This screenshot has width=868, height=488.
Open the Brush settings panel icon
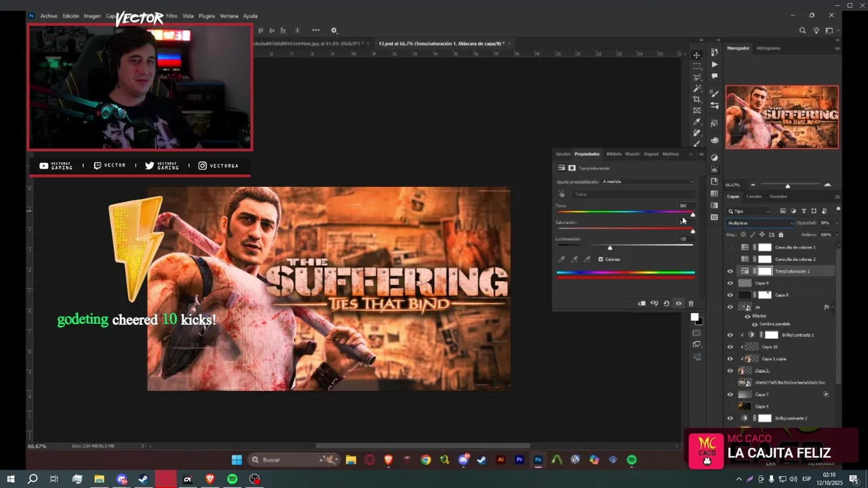(714, 94)
